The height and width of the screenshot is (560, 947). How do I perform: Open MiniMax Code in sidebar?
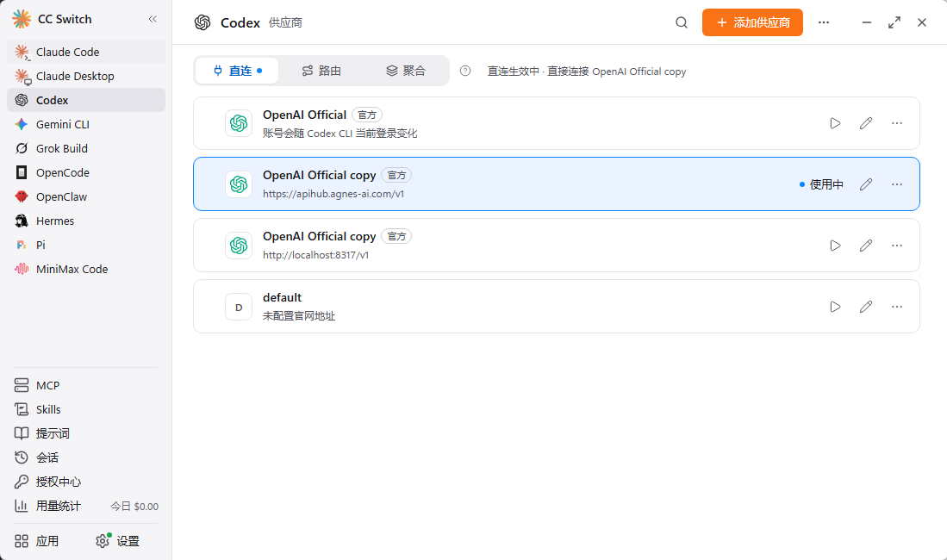click(x=86, y=270)
